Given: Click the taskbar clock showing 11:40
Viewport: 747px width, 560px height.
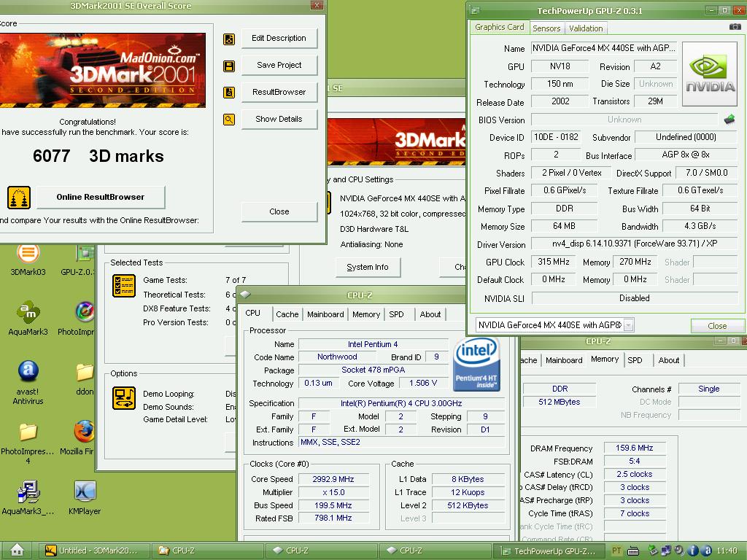Looking at the screenshot, I should [x=727, y=551].
